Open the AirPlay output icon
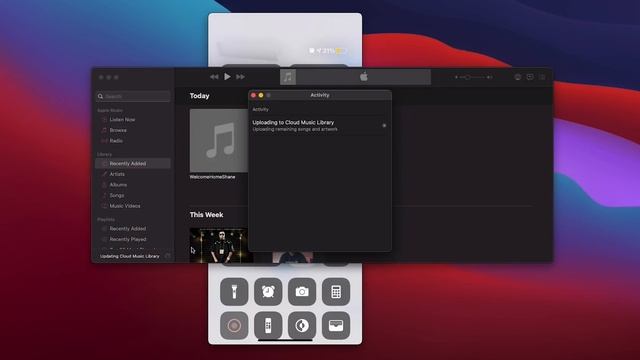640x360 pixels. pyautogui.click(x=518, y=77)
